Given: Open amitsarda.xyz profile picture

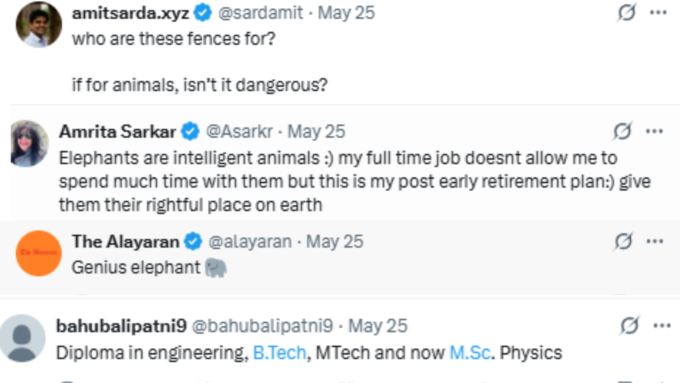Looking at the screenshot, I should click(x=39, y=24).
